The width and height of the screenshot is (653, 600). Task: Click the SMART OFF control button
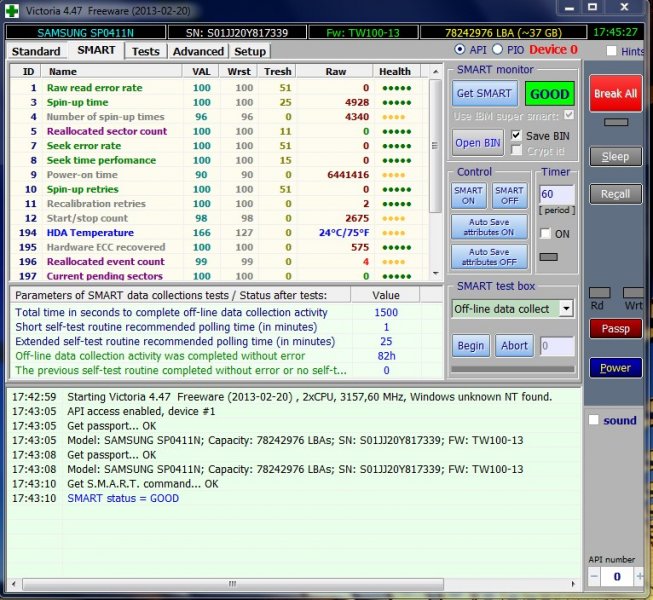[509, 195]
